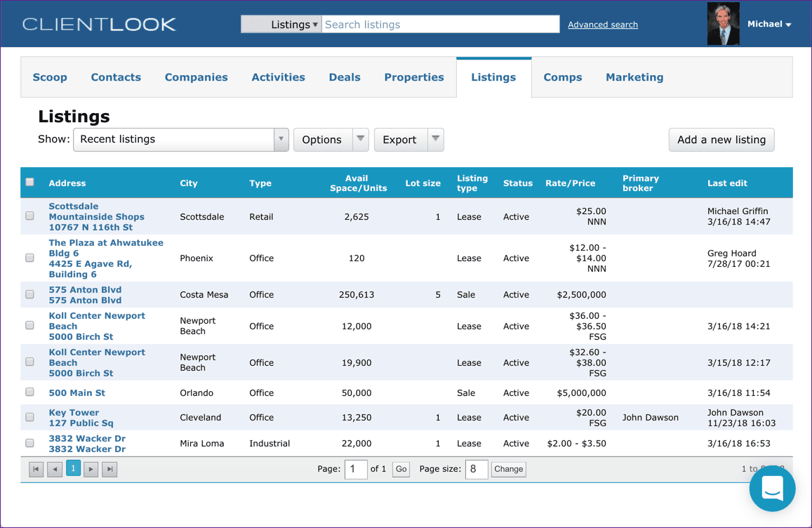Click the $5,000,000 price cell
This screenshot has height=528, width=812.
[x=581, y=392]
